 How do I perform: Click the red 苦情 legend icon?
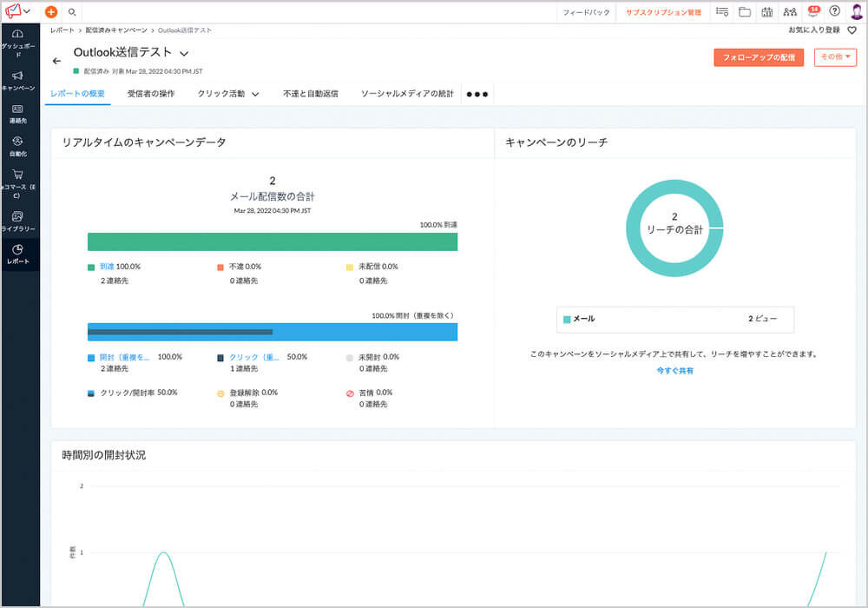pos(350,393)
